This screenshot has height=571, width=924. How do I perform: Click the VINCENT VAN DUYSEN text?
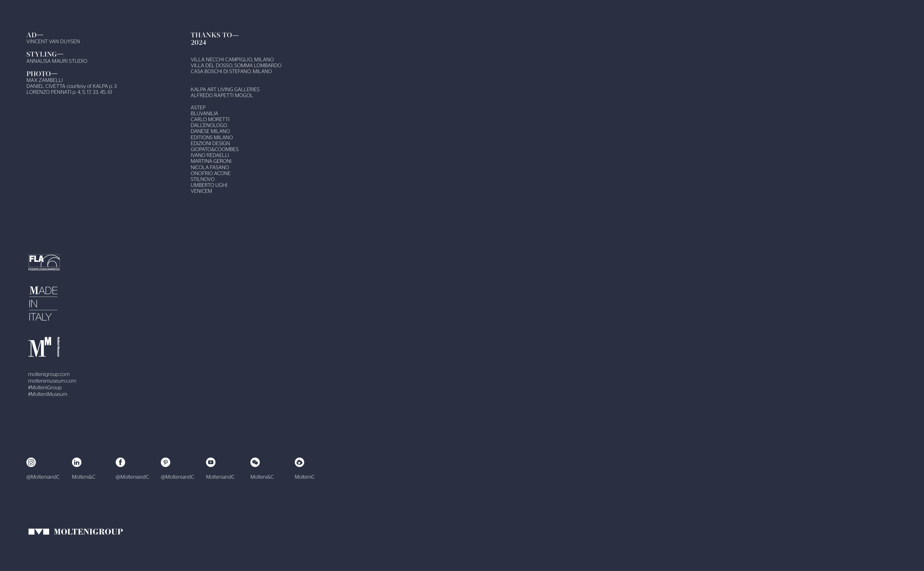coord(53,41)
